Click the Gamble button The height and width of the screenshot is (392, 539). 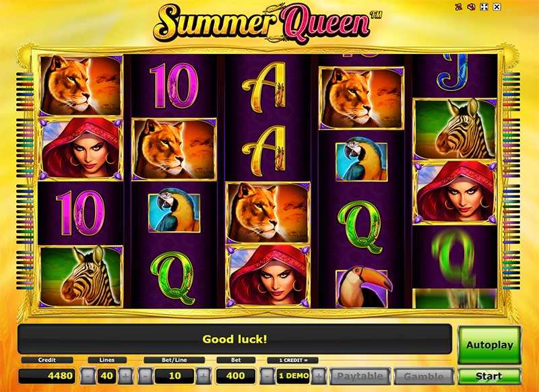click(424, 377)
